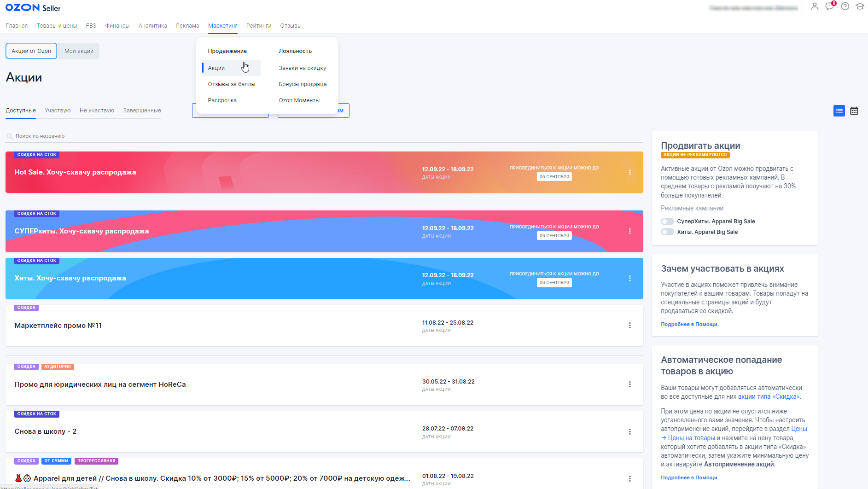Switch to Доступные tab
This screenshot has height=489, width=868.
pyautogui.click(x=21, y=111)
